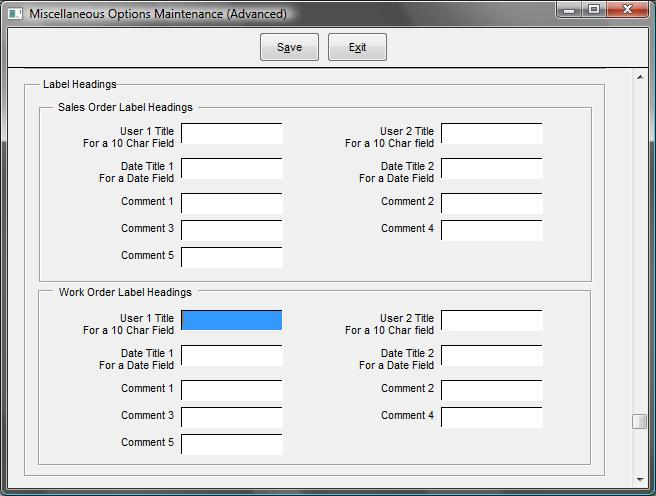The image size is (656, 496).
Task: Click window title text "Miscellaneous Options Maintenance (Advanced)"
Action: [x=158, y=14]
